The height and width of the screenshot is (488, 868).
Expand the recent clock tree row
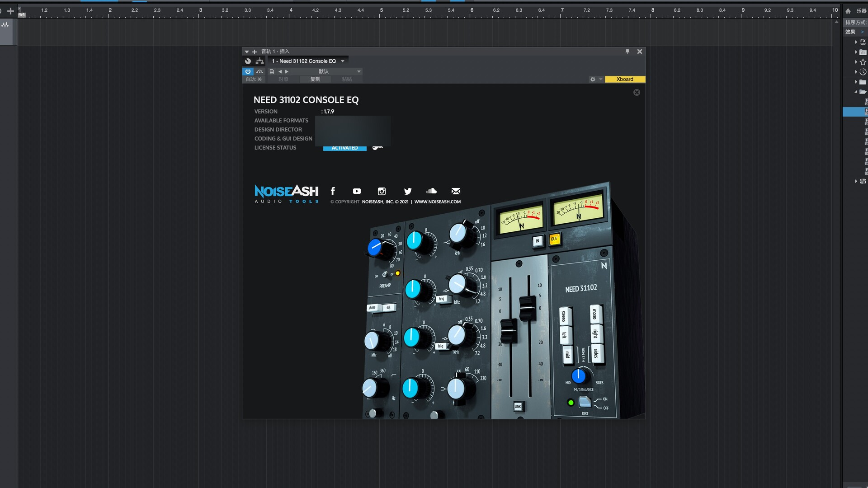(x=856, y=72)
